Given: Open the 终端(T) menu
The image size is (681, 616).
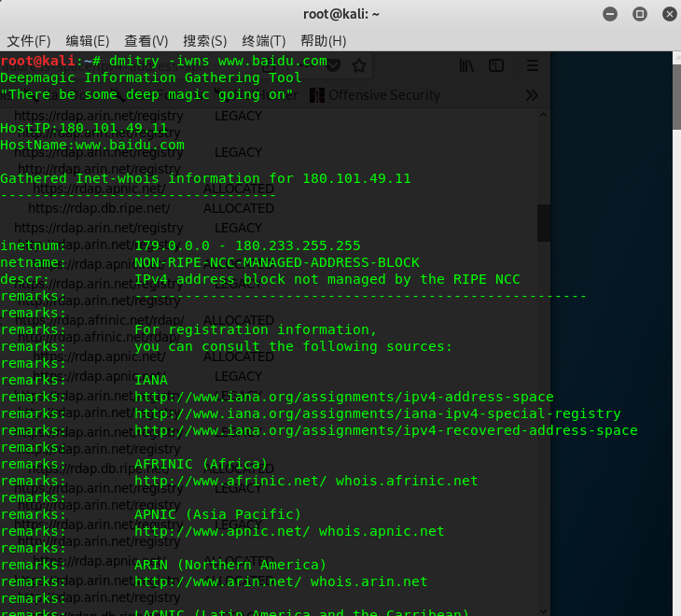Looking at the screenshot, I should coord(264,41).
